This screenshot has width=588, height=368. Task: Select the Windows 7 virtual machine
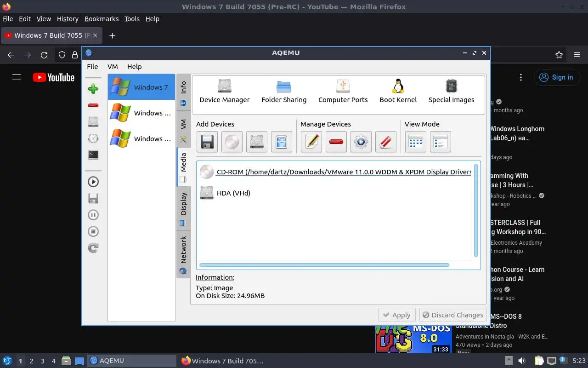[x=141, y=87]
